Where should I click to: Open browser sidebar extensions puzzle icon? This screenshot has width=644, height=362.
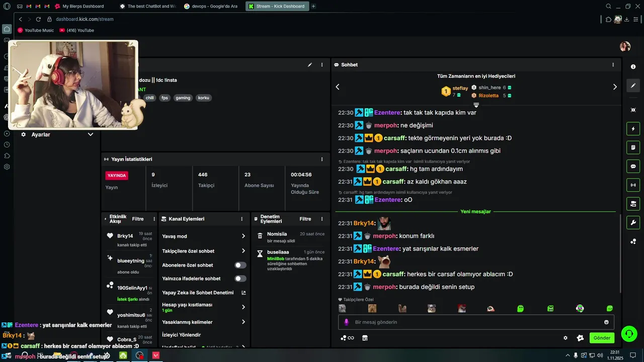pyautogui.click(x=7, y=156)
